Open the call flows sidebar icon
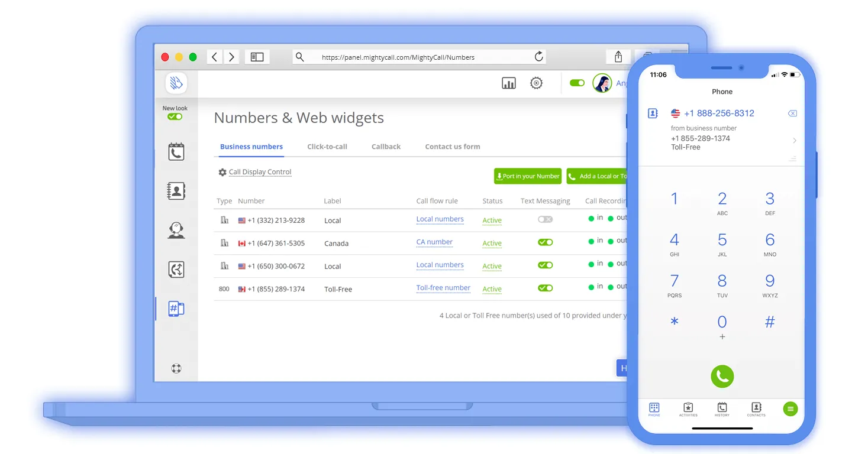The width and height of the screenshot is (868, 454). pyautogui.click(x=176, y=270)
